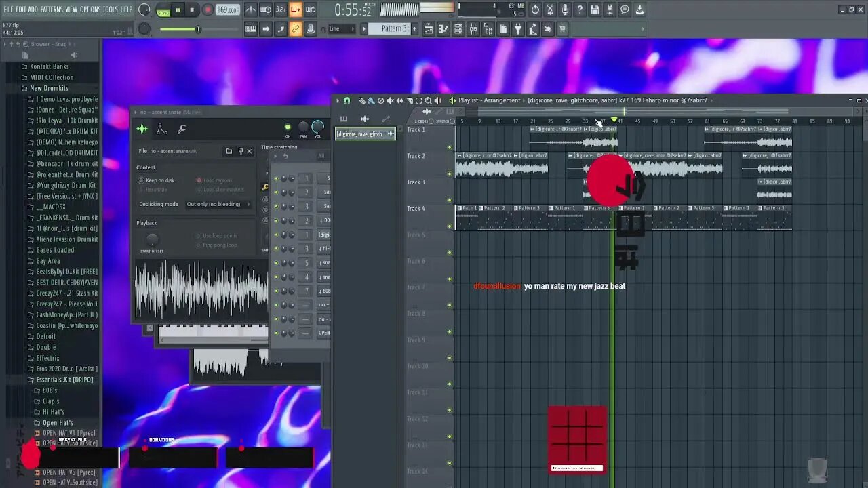The height and width of the screenshot is (488, 868).
Task: Enable typing keyboard to piano icon
Action: point(251,28)
